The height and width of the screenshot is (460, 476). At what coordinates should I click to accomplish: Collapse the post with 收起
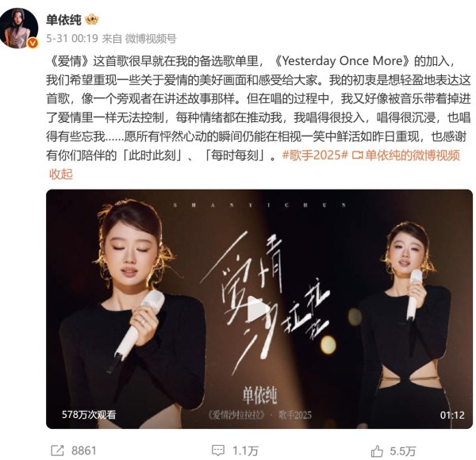[x=61, y=174]
